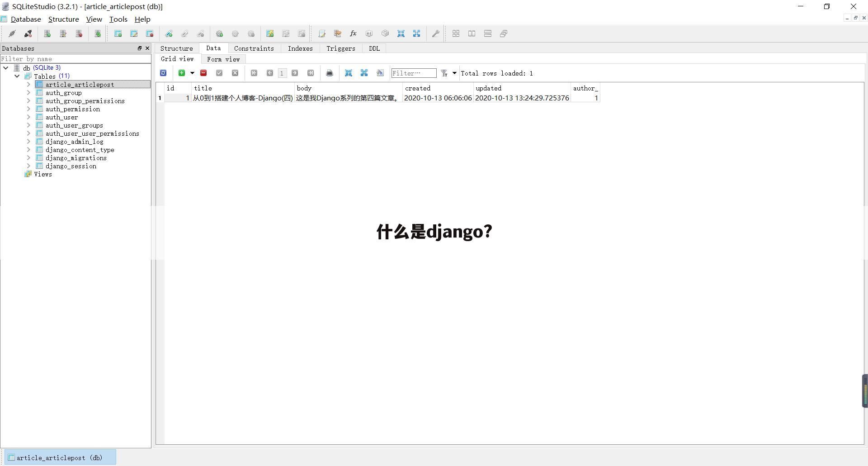The width and height of the screenshot is (868, 466).
Task: Click Create a trigger gear icon
Action: [x=219, y=33]
